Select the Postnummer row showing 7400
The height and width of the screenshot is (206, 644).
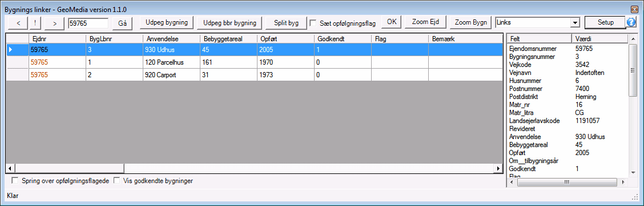coord(567,89)
